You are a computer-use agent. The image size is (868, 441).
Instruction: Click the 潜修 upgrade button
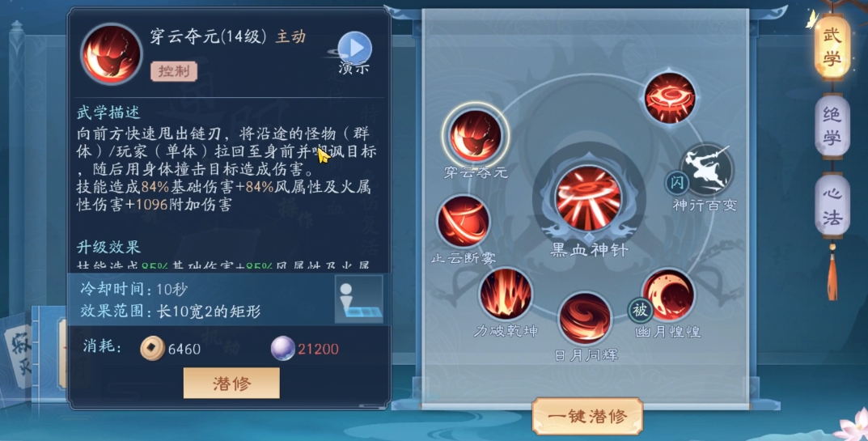click(x=231, y=384)
